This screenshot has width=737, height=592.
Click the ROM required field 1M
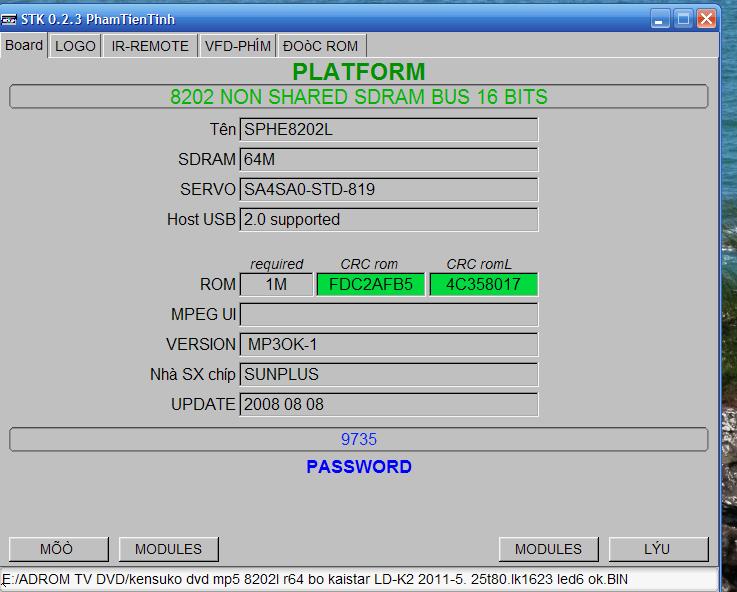coord(276,284)
